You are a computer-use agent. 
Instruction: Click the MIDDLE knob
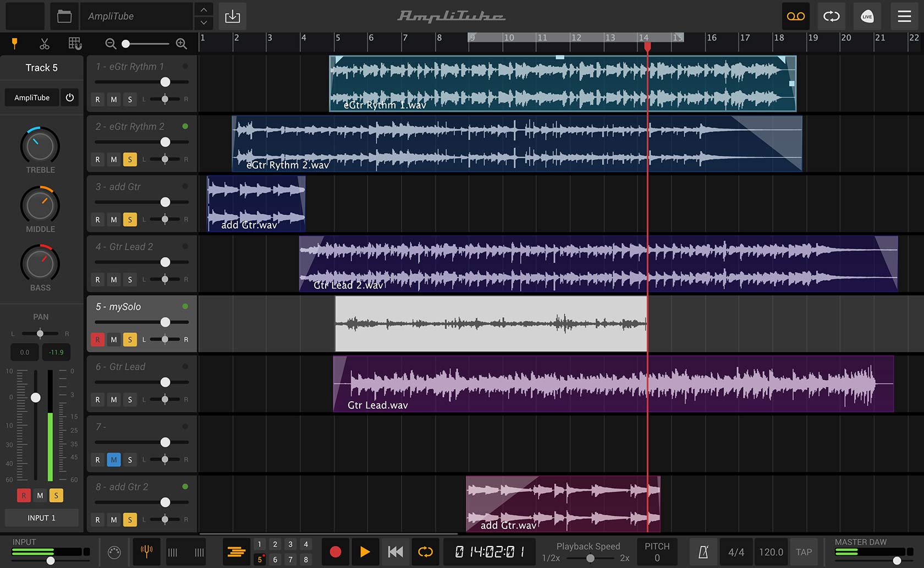pyautogui.click(x=40, y=206)
